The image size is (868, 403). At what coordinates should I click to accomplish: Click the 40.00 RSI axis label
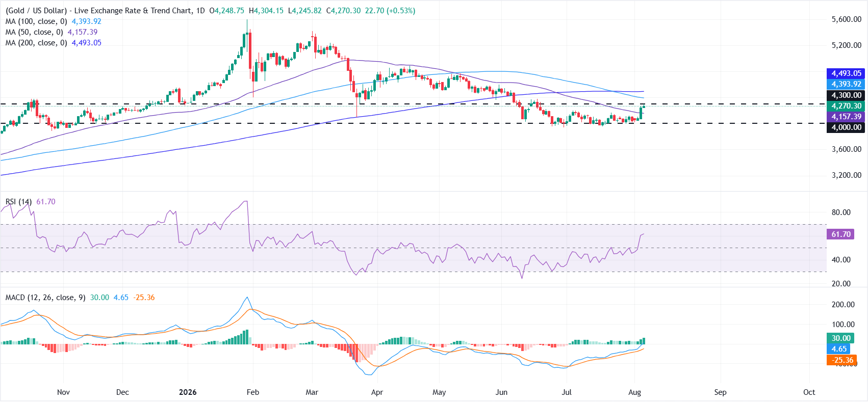tap(841, 260)
